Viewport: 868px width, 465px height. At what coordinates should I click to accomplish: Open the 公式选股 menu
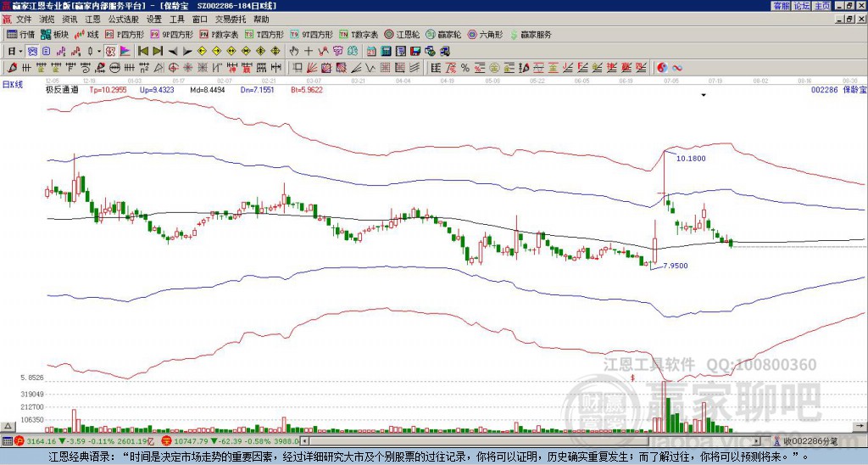[x=124, y=20]
